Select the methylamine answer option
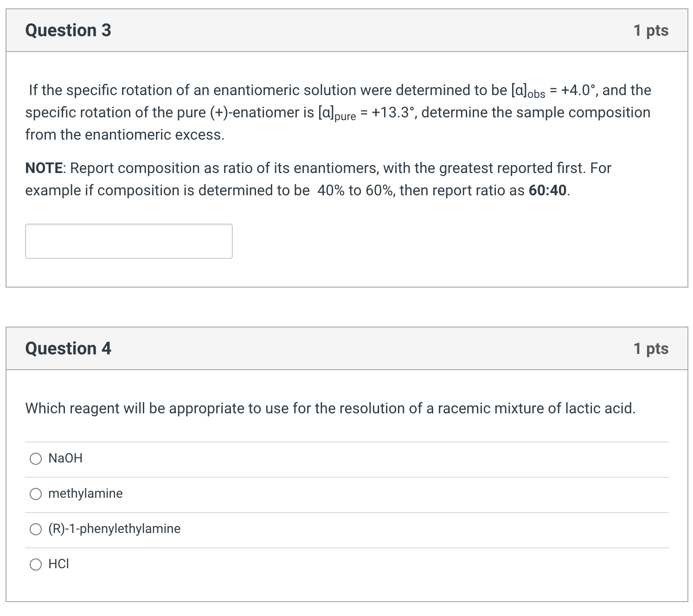693x616 pixels. point(35,494)
